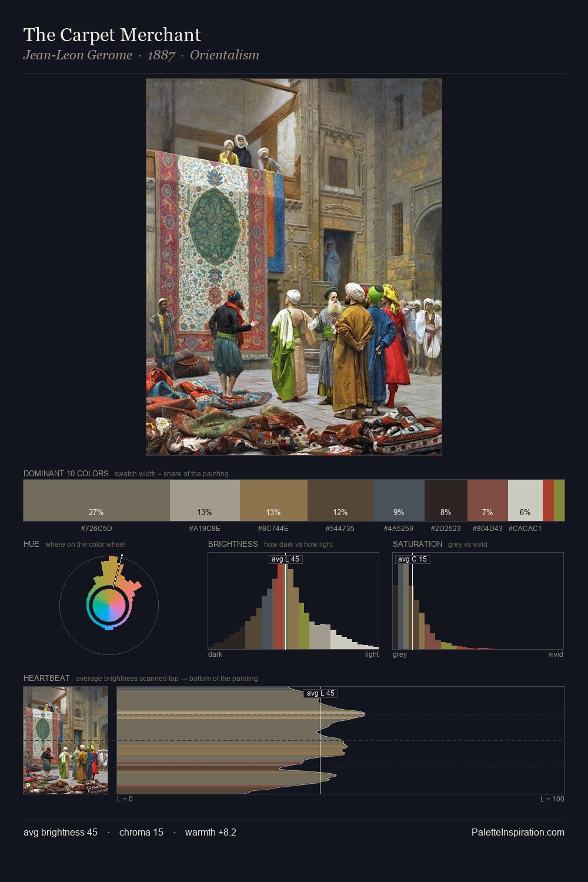
Task: Select the narrow red swatch in palette
Action: coord(548,500)
